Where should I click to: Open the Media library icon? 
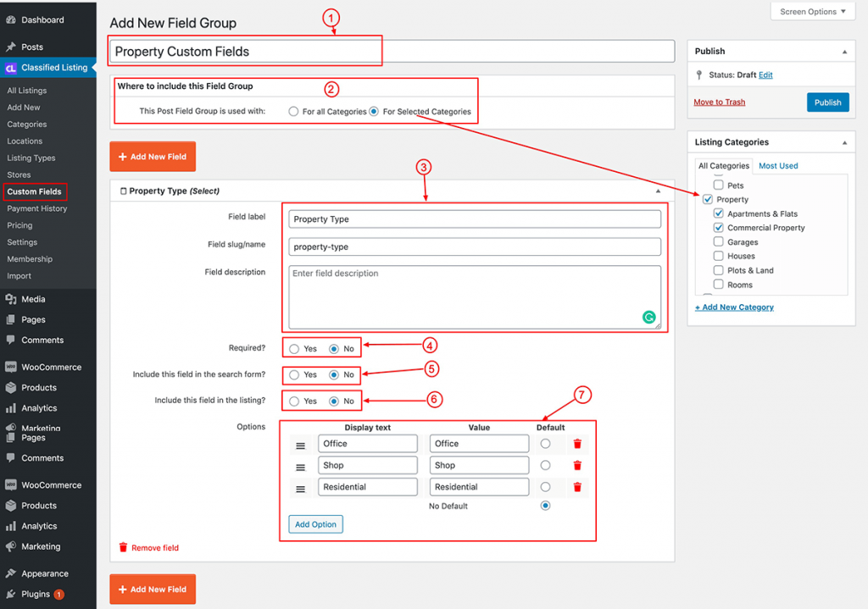[10, 299]
